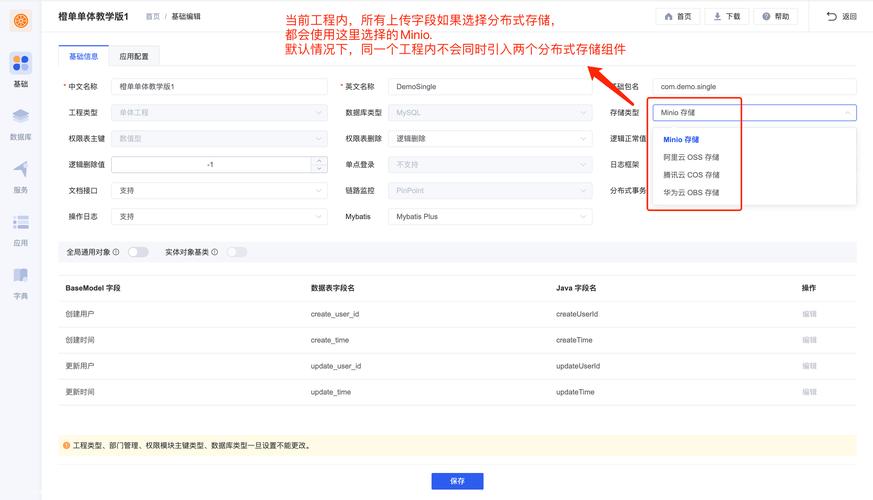This screenshot has width=873, height=500.
Task: Expand the 文档接口 dropdown
Action: tap(219, 190)
